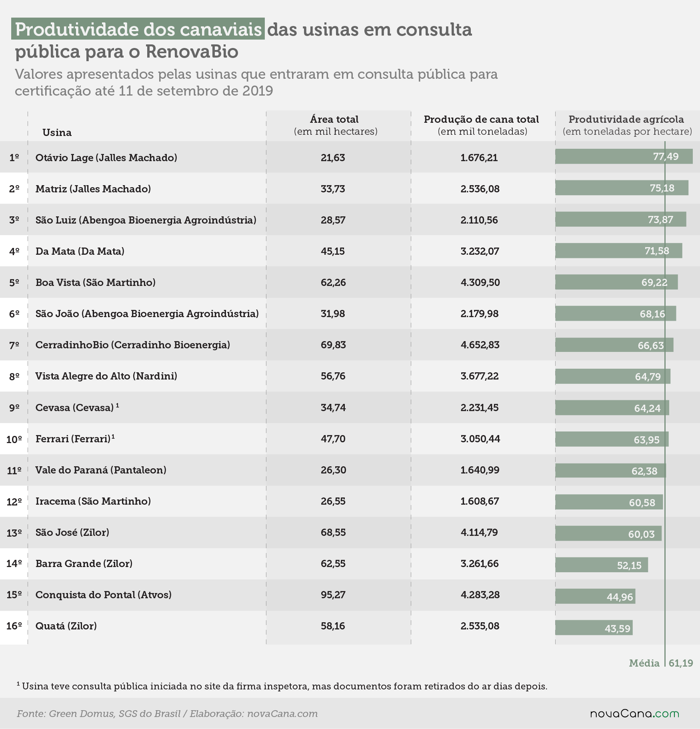This screenshot has width=700, height=729.
Task: Click the area value 21,63
Action: (333, 158)
